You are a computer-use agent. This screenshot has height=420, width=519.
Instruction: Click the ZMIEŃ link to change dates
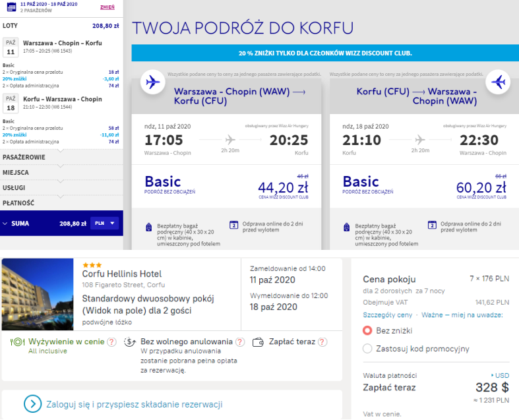coord(107,7)
